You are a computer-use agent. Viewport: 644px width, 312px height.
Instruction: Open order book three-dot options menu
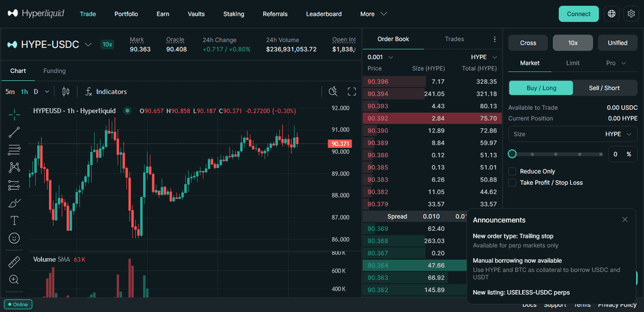click(x=494, y=40)
